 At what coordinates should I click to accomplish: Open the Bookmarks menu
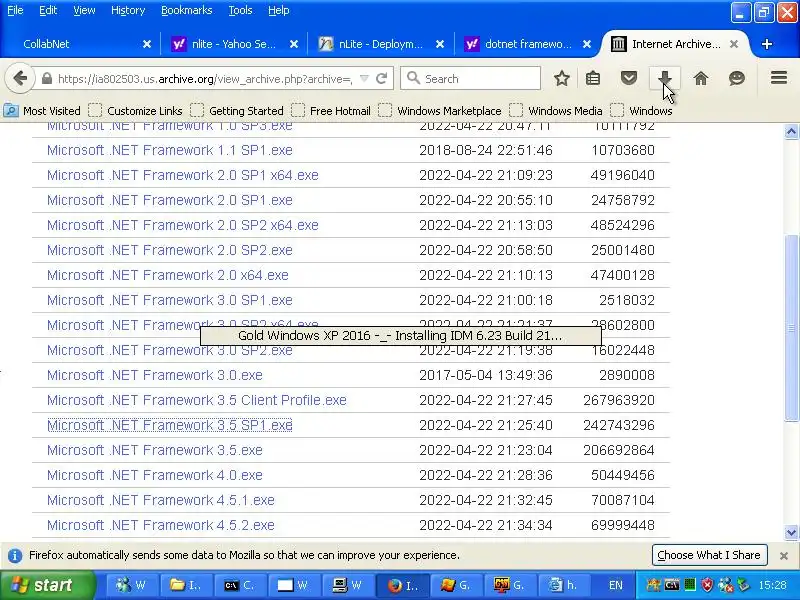click(x=187, y=10)
